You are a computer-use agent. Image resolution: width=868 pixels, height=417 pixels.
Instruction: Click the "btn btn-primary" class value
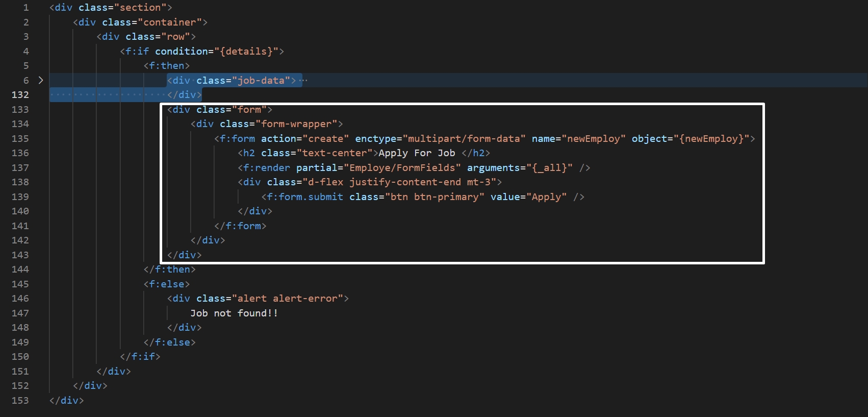[x=435, y=197]
